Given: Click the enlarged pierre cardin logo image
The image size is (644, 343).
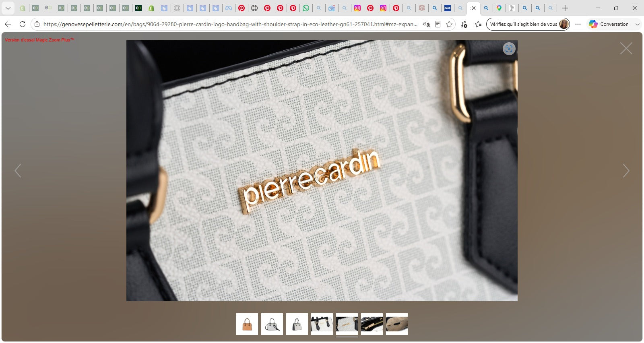Looking at the screenshot, I should tap(322, 171).
